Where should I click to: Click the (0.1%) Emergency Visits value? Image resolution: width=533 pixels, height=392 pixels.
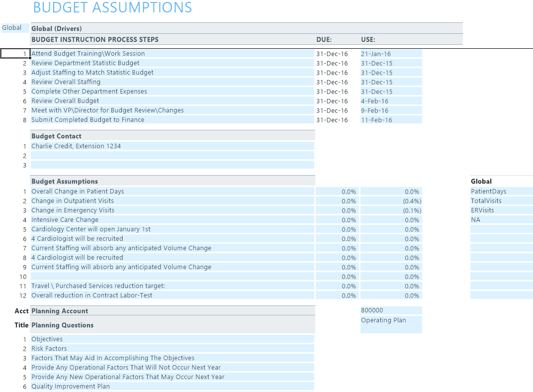(391, 210)
